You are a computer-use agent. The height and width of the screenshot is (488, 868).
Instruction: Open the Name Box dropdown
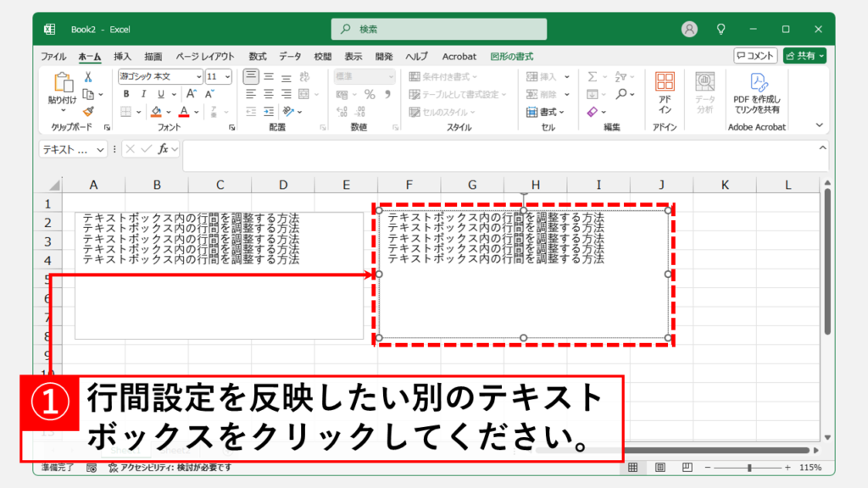pos(101,149)
